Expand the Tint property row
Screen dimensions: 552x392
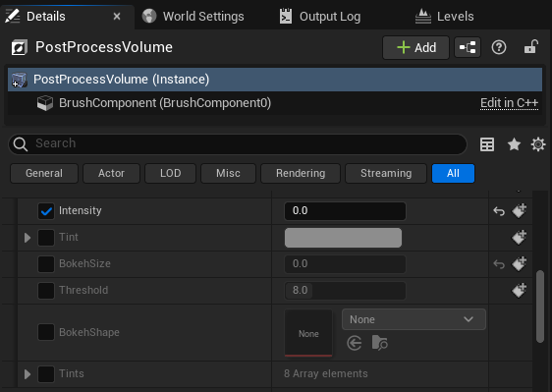(x=28, y=238)
